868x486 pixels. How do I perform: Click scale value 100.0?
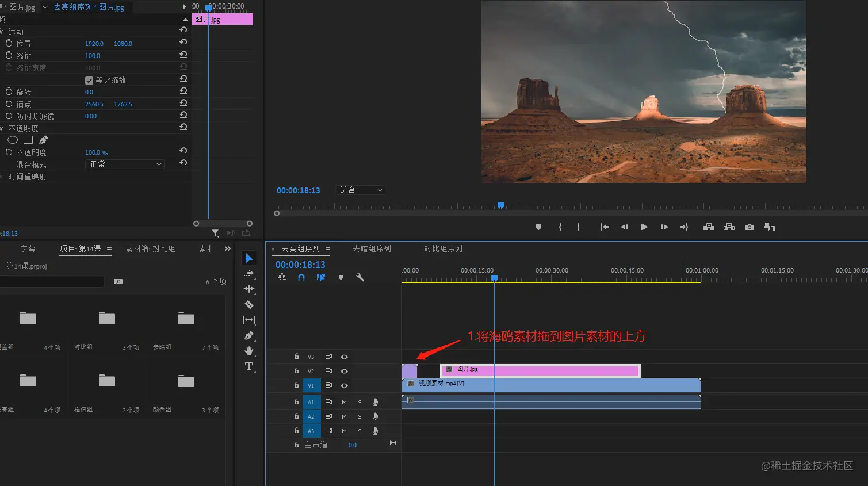[93, 56]
